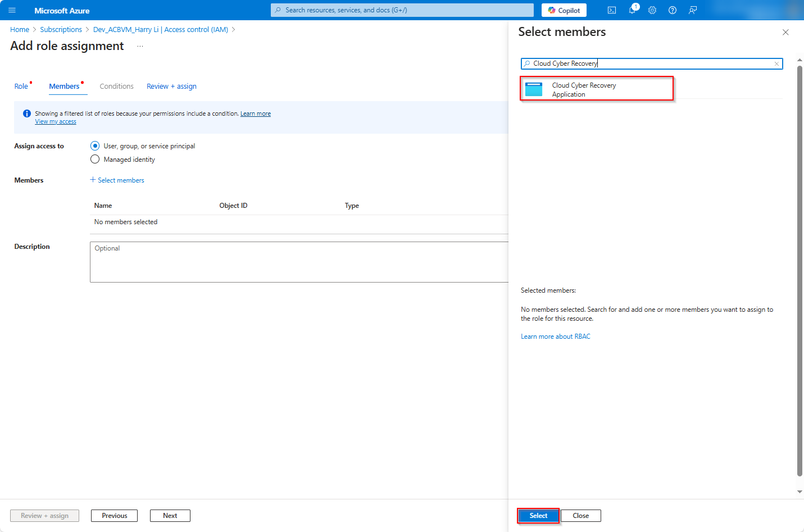Click the blue Select button

click(538, 516)
